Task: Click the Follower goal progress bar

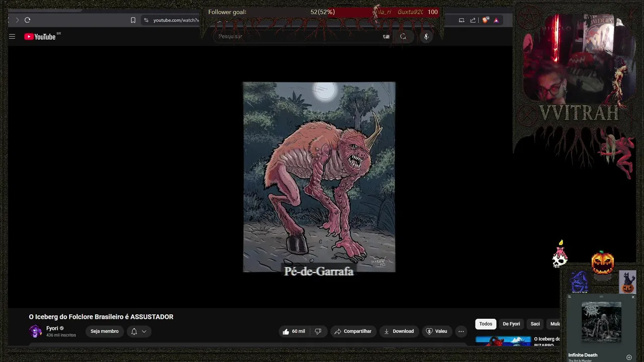Action: pos(324,12)
